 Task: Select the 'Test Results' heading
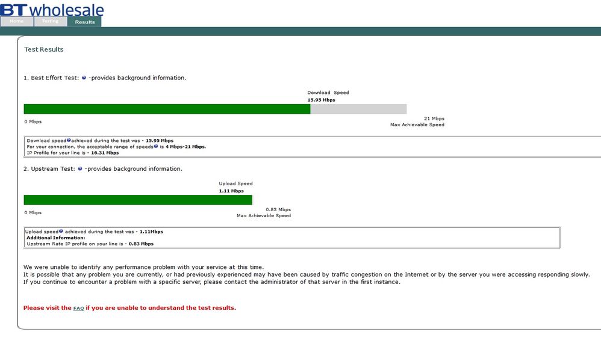(x=44, y=49)
